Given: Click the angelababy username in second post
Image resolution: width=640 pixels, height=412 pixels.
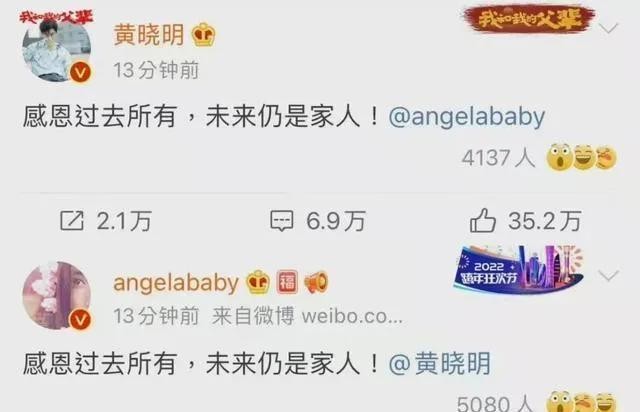Looking at the screenshot, I should click(x=176, y=283).
